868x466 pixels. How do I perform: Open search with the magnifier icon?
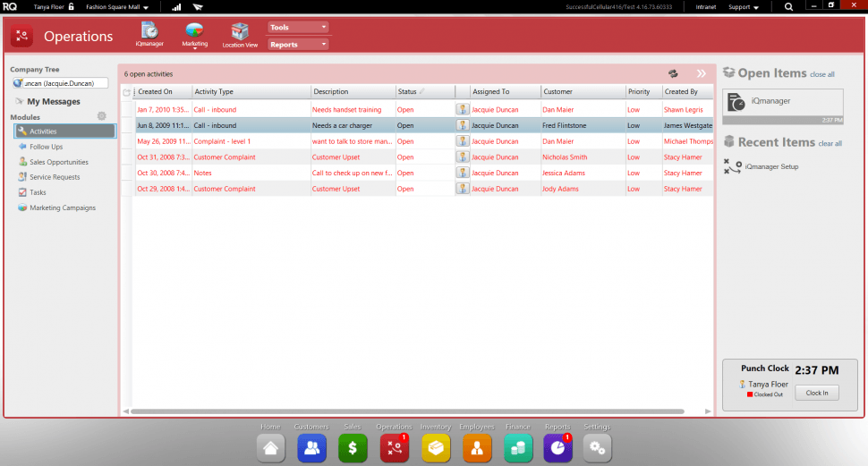789,7
